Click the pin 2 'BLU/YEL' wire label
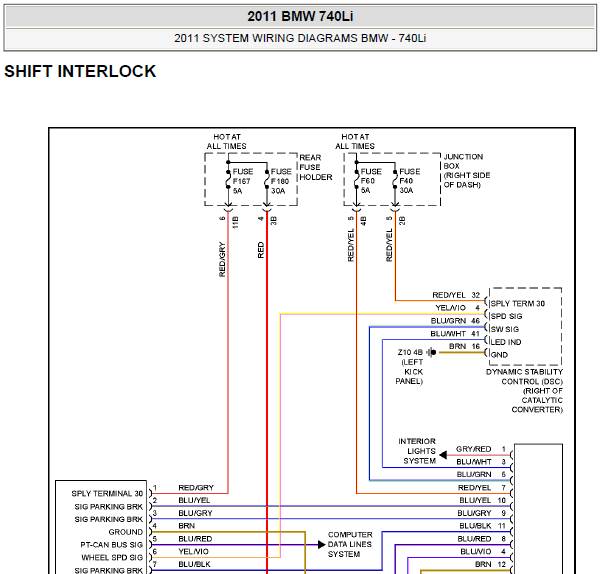 pyautogui.click(x=194, y=500)
